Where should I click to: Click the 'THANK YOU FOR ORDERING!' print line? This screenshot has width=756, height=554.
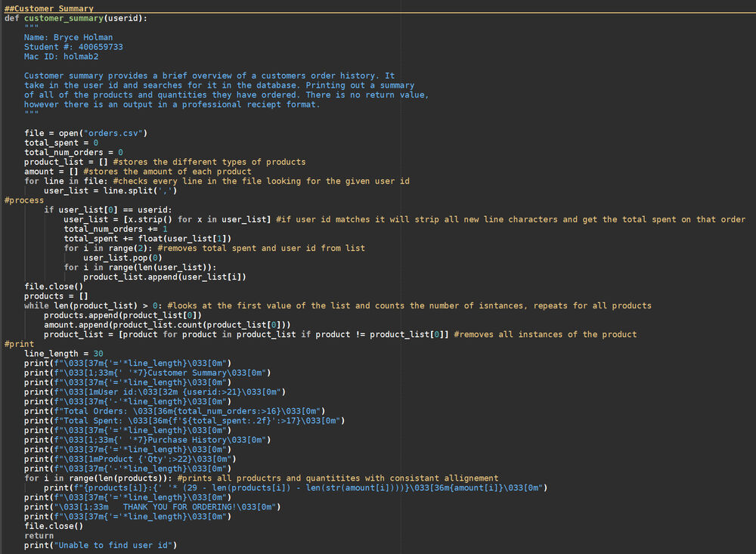(x=153, y=507)
